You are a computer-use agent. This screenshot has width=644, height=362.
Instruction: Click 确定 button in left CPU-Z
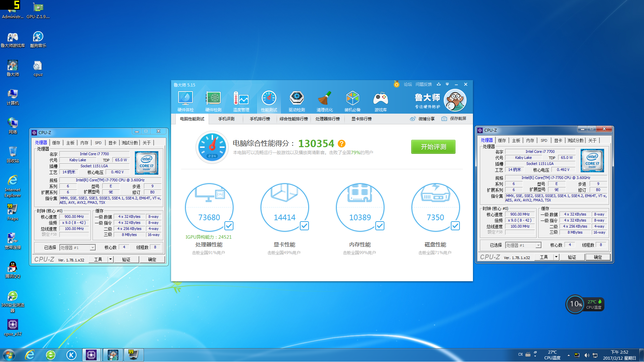152,259
